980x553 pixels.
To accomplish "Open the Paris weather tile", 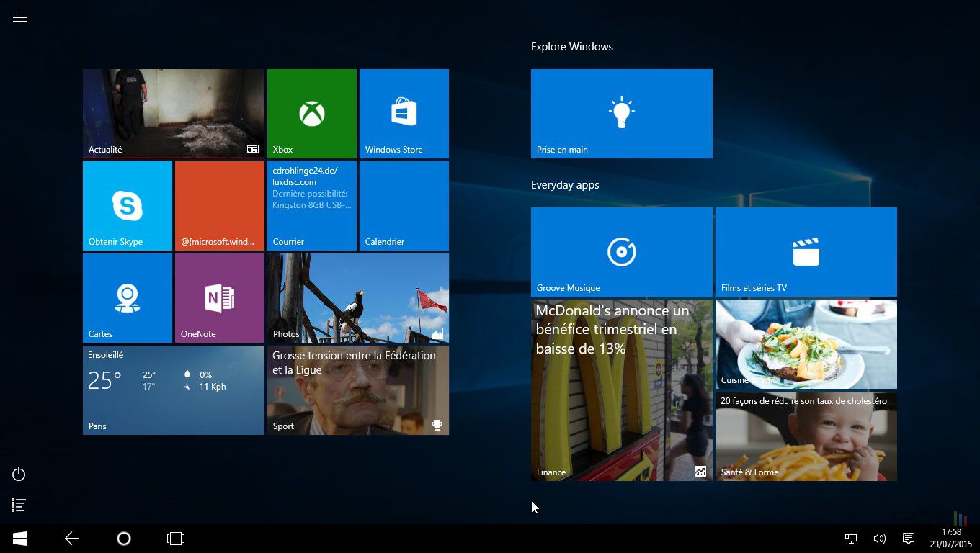I will [x=174, y=390].
